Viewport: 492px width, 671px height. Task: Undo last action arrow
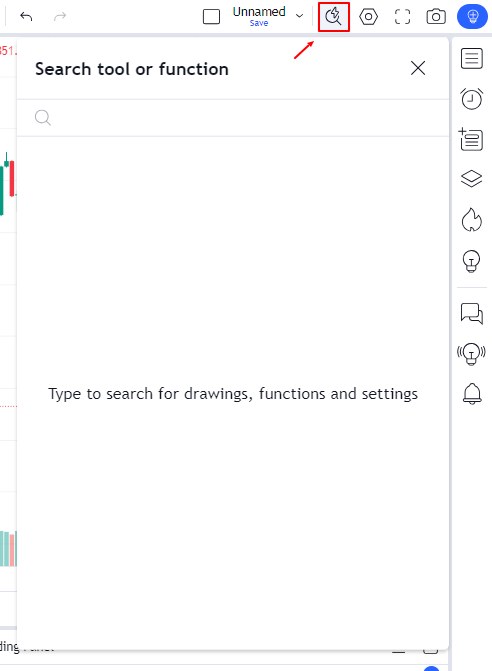pyautogui.click(x=26, y=17)
